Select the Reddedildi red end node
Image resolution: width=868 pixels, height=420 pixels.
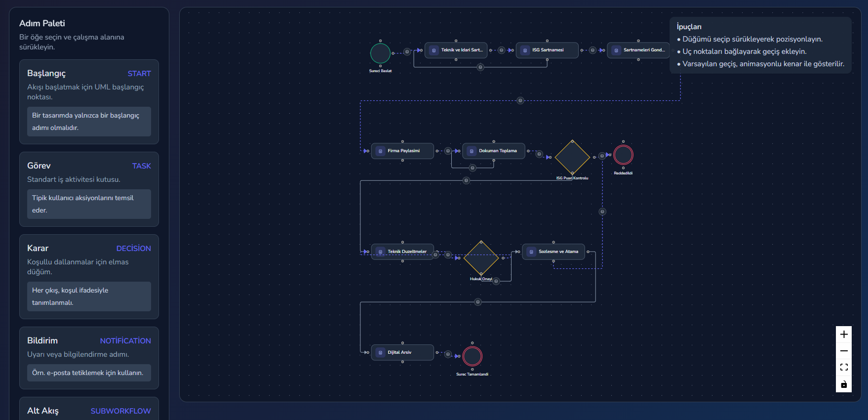tap(623, 155)
